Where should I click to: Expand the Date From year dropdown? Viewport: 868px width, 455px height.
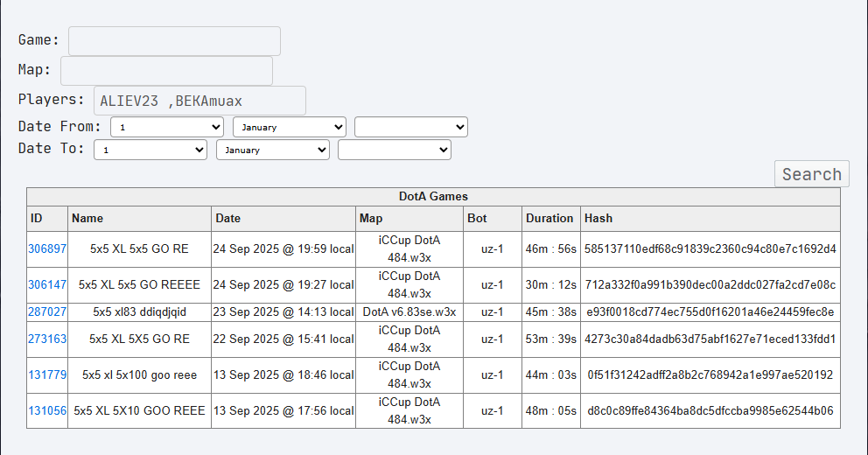point(410,128)
